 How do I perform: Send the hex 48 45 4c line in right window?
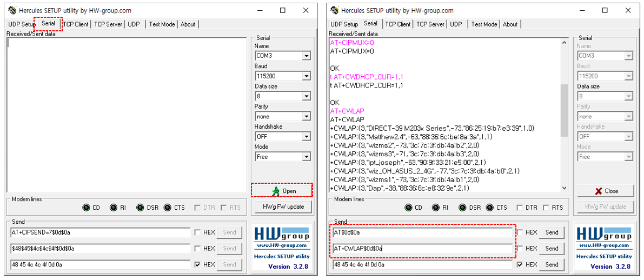coord(551,264)
